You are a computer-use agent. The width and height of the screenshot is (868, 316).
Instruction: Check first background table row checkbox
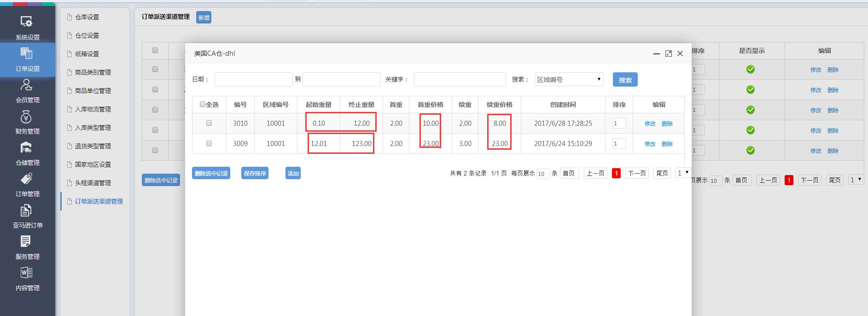(x=155, y=69)
